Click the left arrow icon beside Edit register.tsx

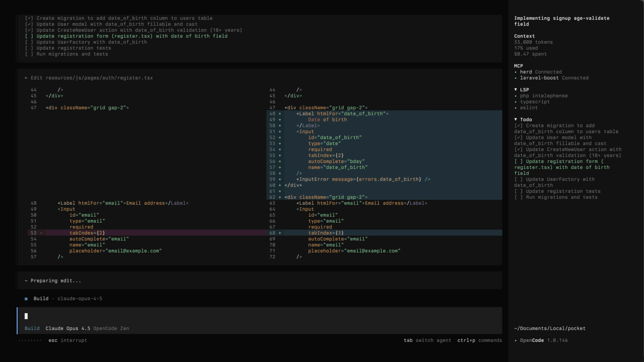click(x=26, y=78)
